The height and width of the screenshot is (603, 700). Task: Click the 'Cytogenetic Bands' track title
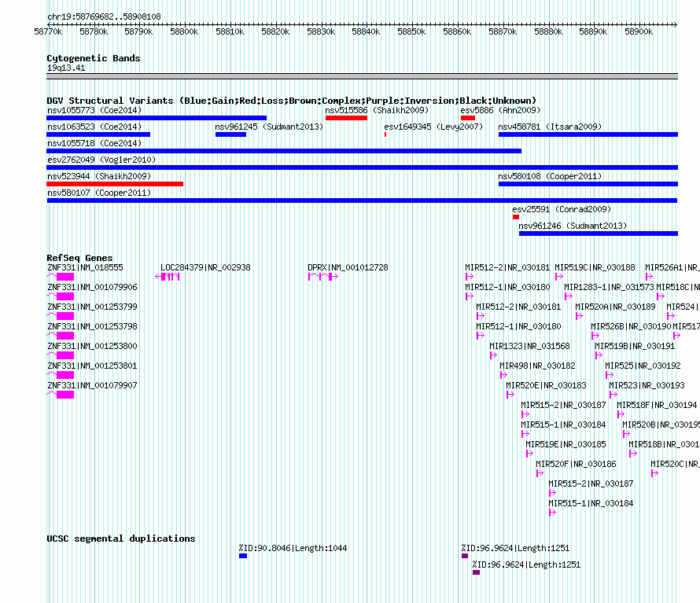pyautogui.click(x=94, y=58)
